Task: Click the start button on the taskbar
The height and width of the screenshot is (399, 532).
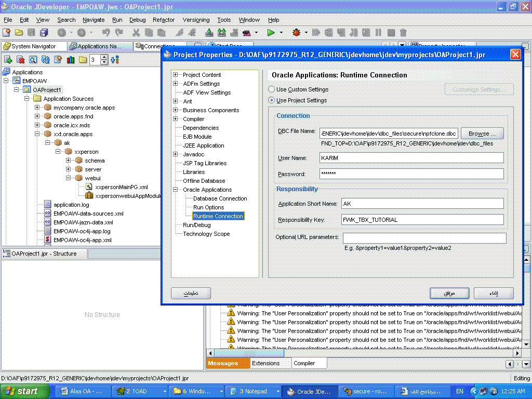Action: click(25, 391)
